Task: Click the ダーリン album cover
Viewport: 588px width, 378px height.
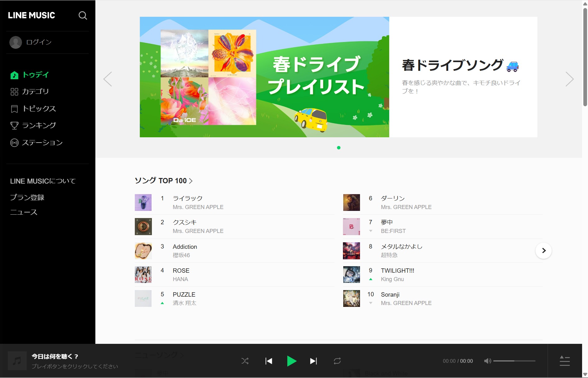Action: (352, 203)
